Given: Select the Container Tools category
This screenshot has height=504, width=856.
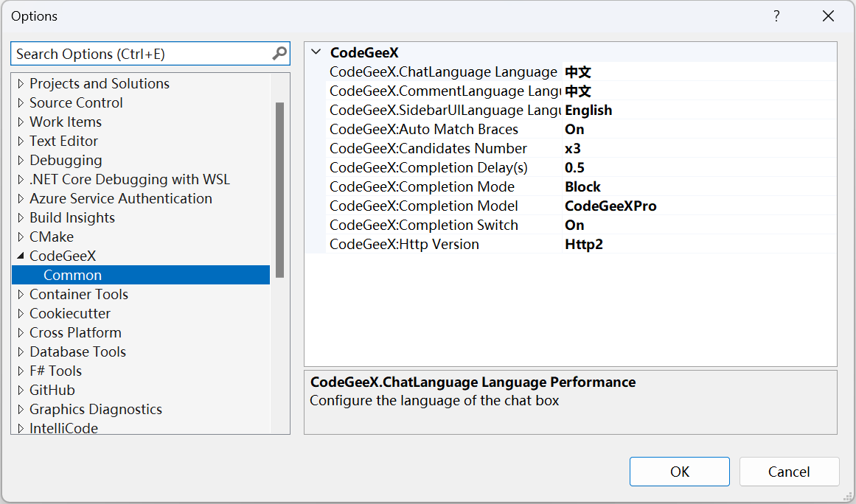Looking at the screenshot, I should [79, 295].
